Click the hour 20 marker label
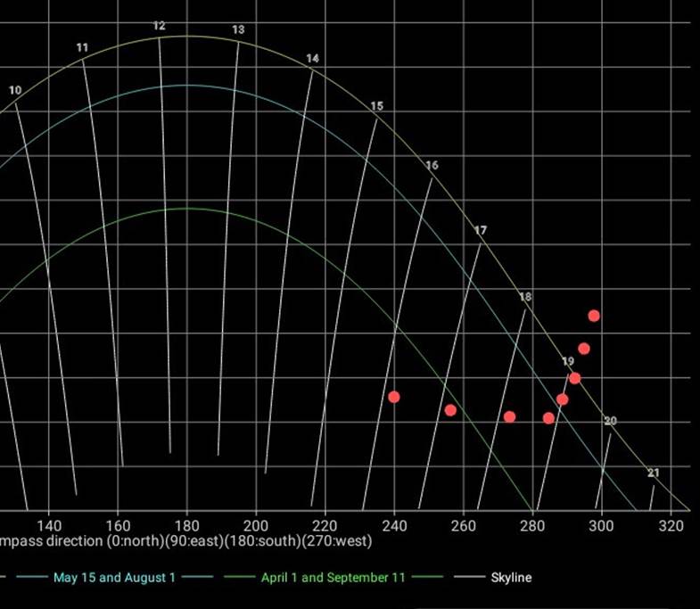Viewport: 700px width, 609px height. click(x=610, y=421)
